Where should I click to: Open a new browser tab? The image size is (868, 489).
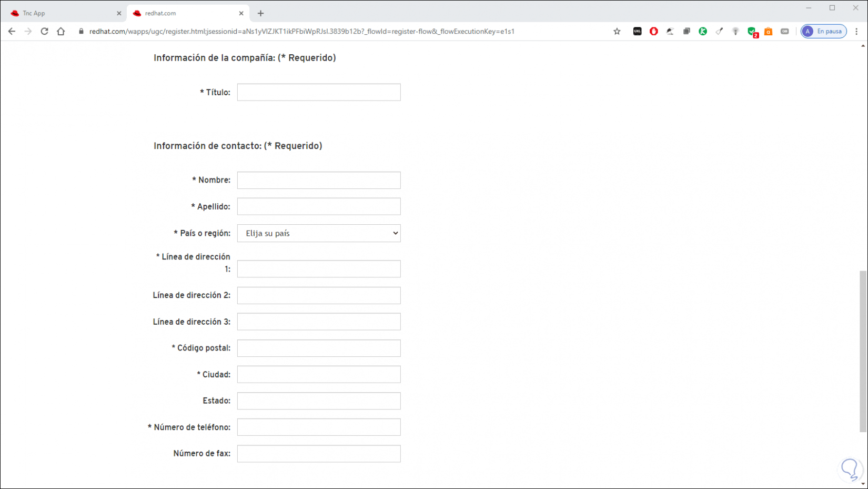point(261,13)
